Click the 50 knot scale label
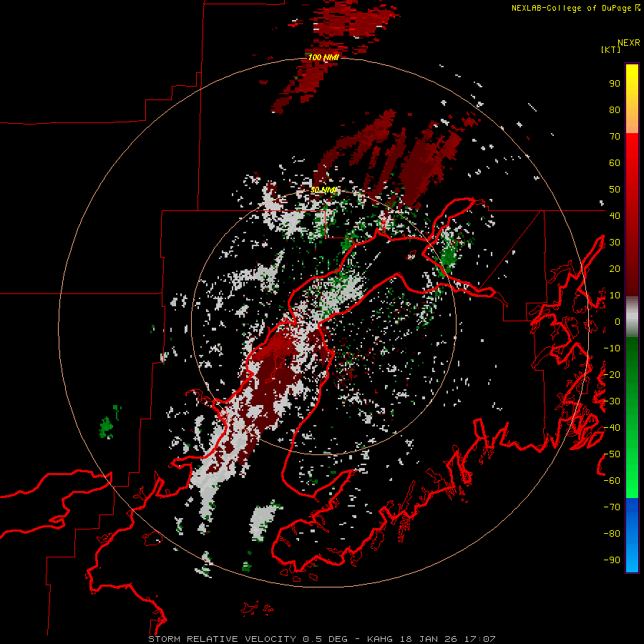This screenshot has height=644, width=644. pos(615,190)
